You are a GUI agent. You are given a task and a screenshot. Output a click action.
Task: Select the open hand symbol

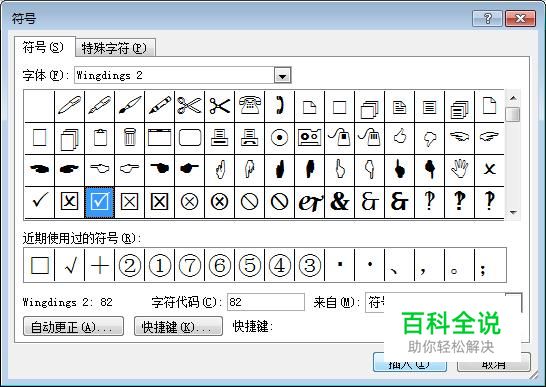(x=459, y=170)
